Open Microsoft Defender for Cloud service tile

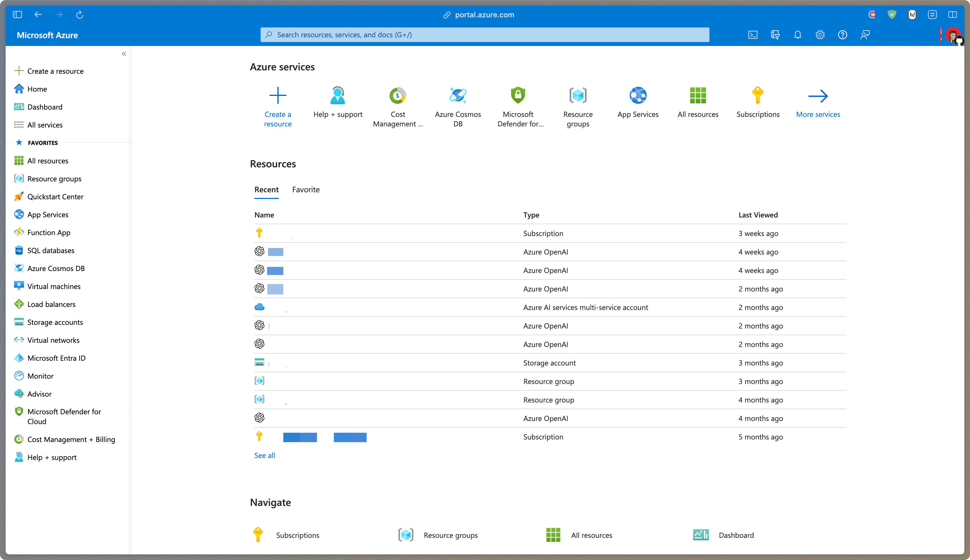(518, 95)
